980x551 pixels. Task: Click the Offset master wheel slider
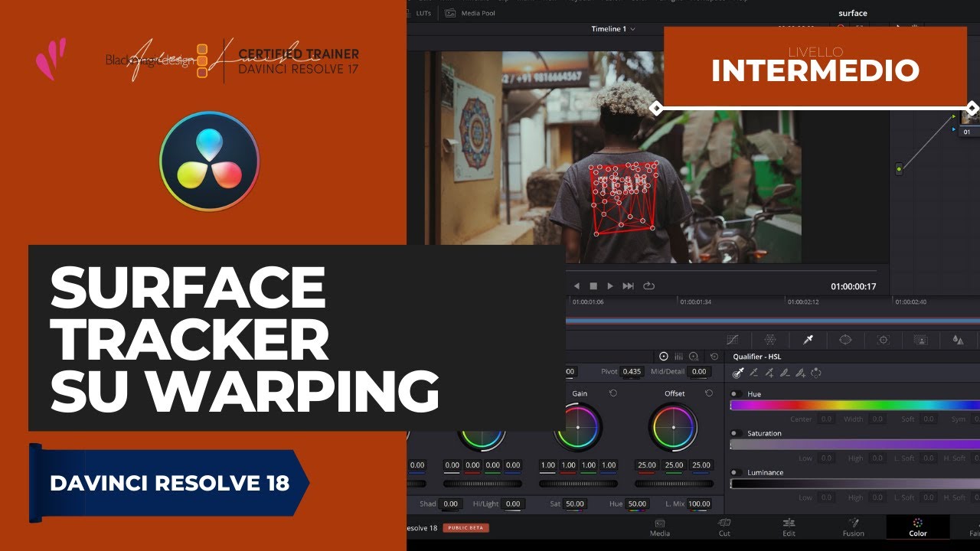(x=674, y=484)
